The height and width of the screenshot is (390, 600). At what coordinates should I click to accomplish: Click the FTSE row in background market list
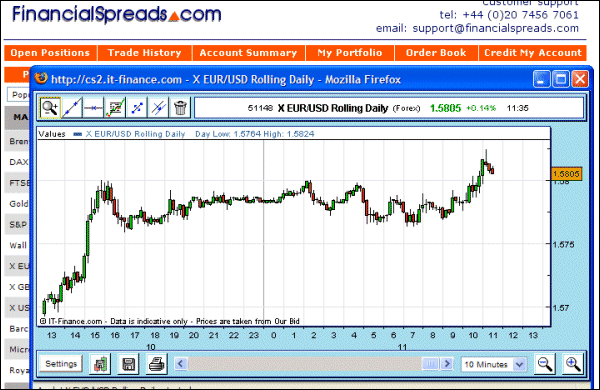pyautogui.click(x=17, y=183)
